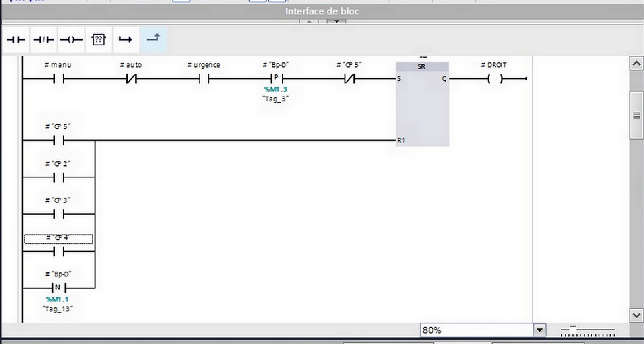This screenshot has width=644, height=344.
Task: Select the DROIT output coil
Action: click(495, 79)
